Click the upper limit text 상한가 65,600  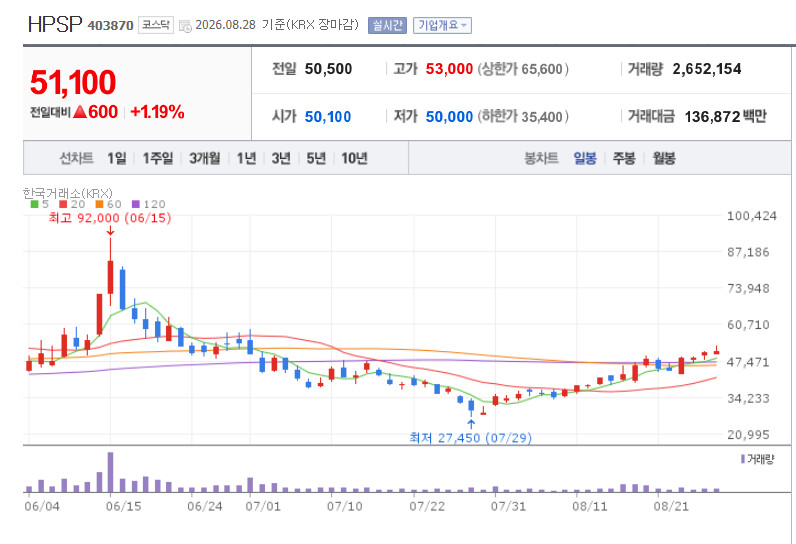[x=522, y=69]
